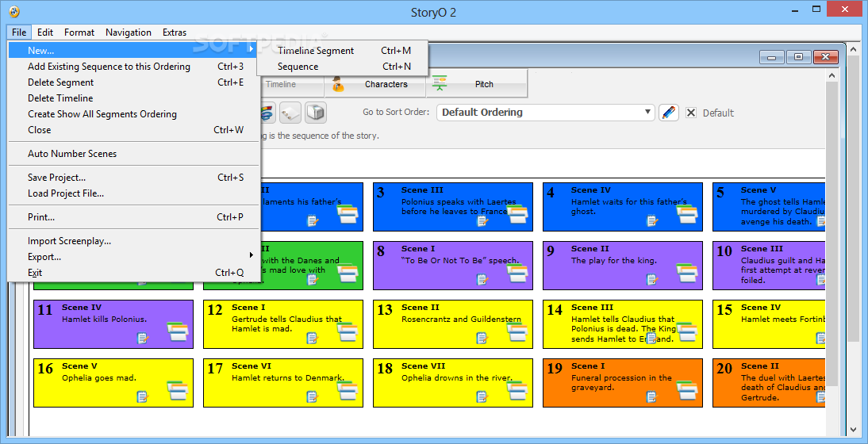
Task: Open the note editor on scene card 4
Action: tap(653, 221)
